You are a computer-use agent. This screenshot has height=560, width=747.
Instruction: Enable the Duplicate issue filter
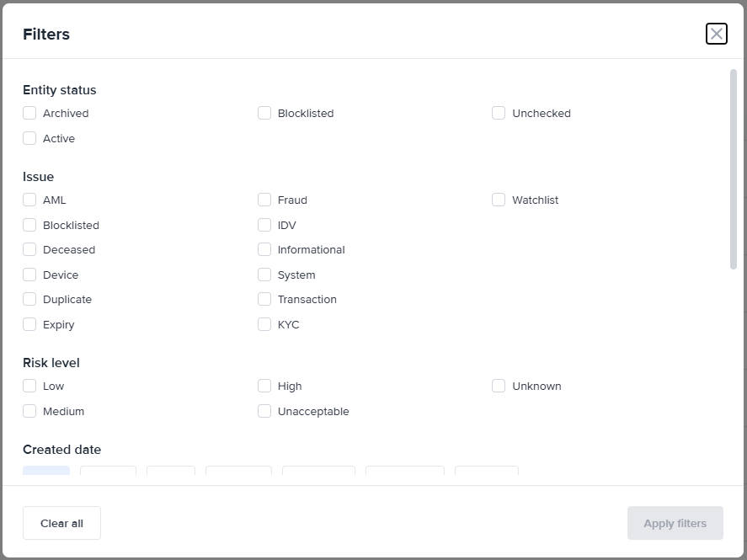(29, 299)
